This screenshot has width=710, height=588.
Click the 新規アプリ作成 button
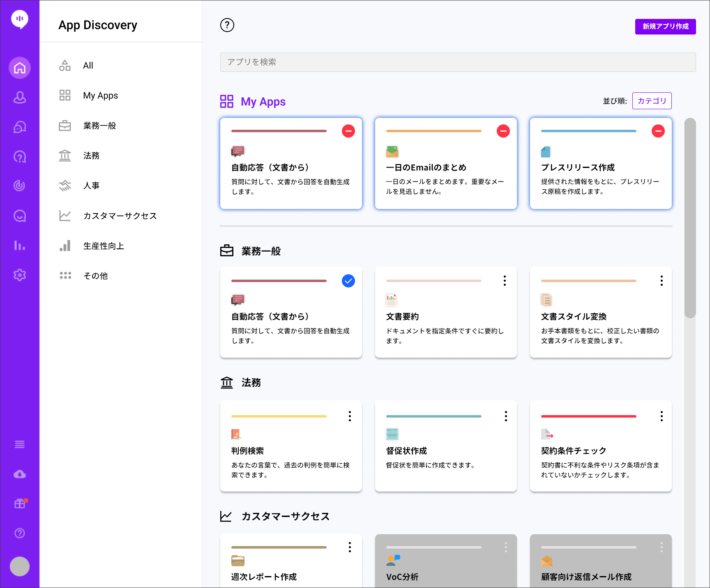coord(665,26)
